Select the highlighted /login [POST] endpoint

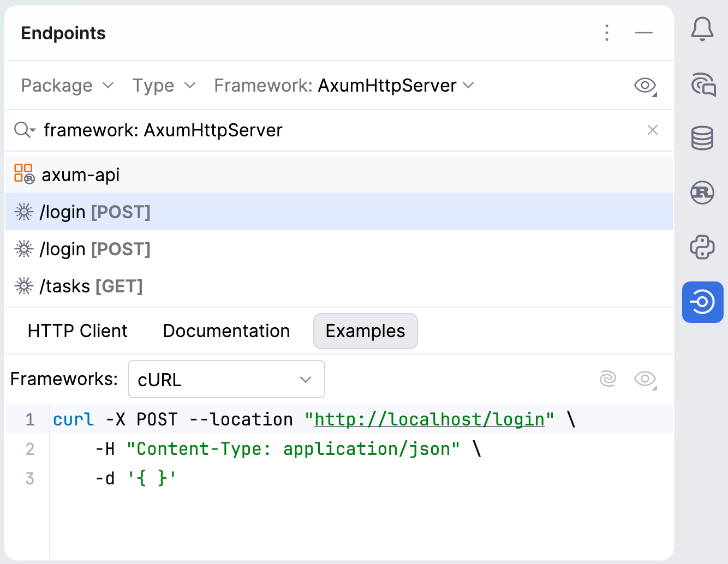tap(339, 212)
